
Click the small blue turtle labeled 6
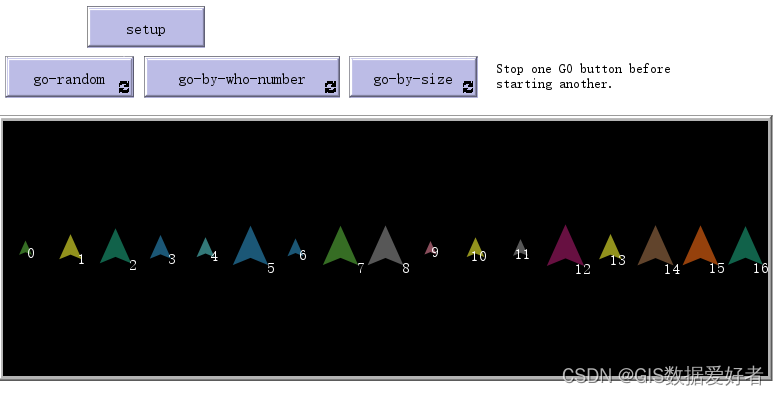click(294, 248)
